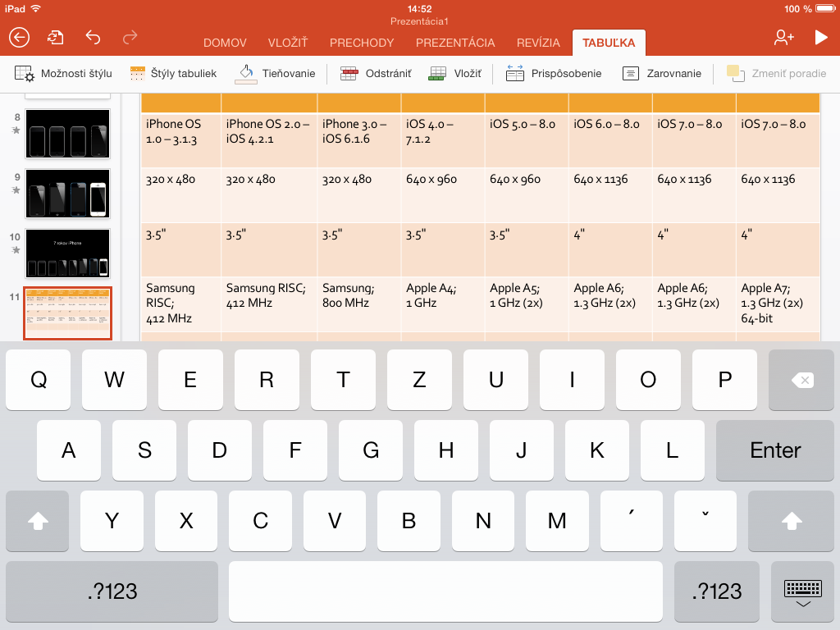Open Tieňovanie shading fill
Image resolution: width=840 pixels, height=630 pixels.
tap(275, 73)
